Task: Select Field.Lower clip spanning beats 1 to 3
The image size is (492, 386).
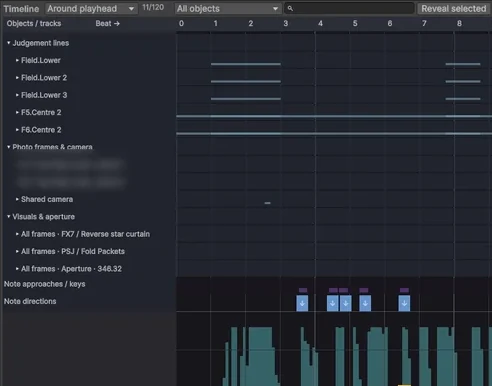Action: coord(246,64)
